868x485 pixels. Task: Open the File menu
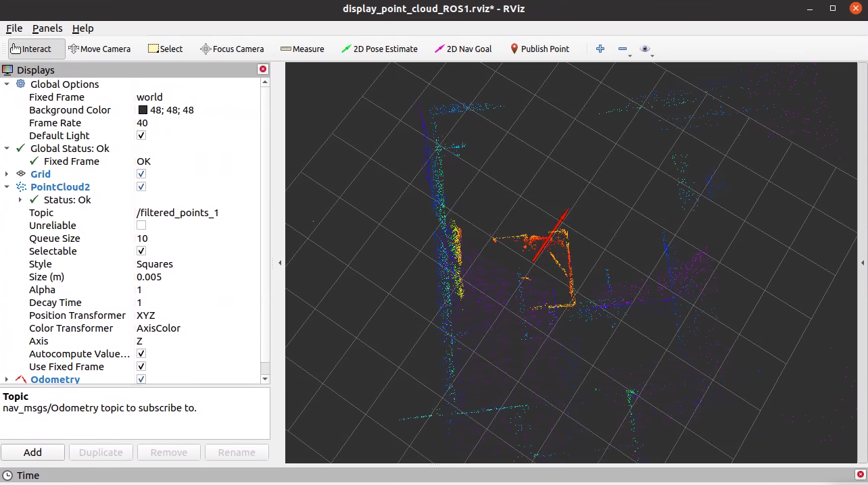[14, 28]
